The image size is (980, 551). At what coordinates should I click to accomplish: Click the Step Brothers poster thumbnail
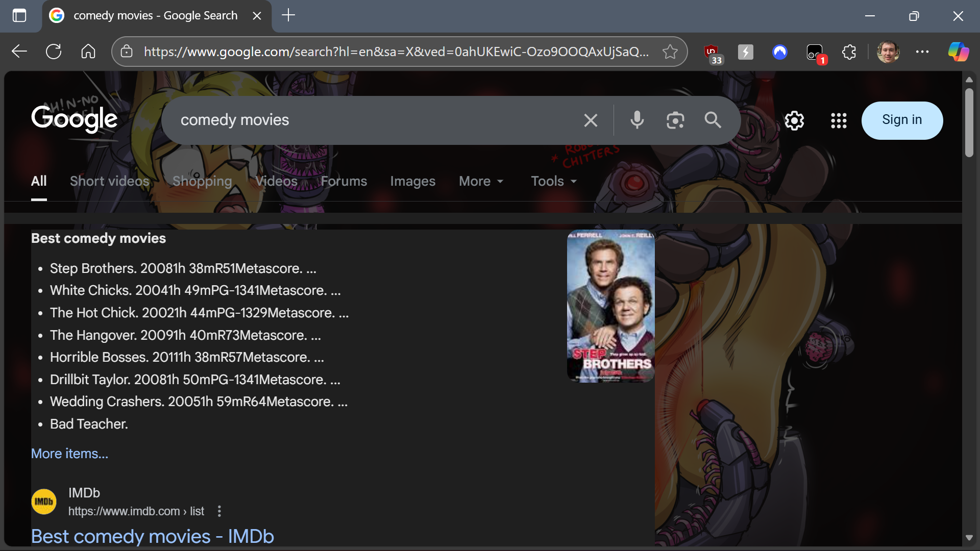[611, 306]
